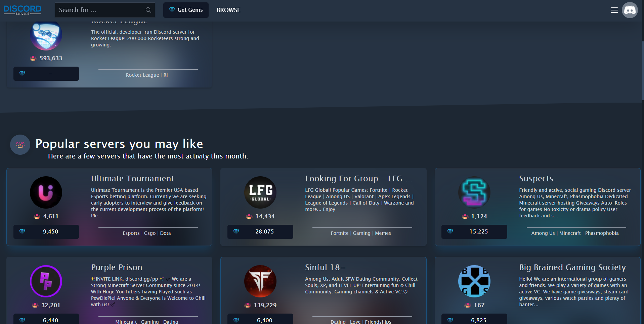
Task: Select the Among Us tag
Action: [543, 233]
